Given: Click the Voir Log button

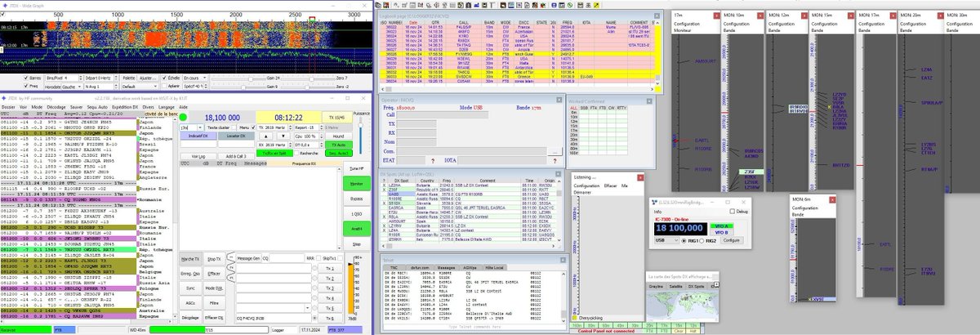Looking at the screenshot, I should pos(198,156).
